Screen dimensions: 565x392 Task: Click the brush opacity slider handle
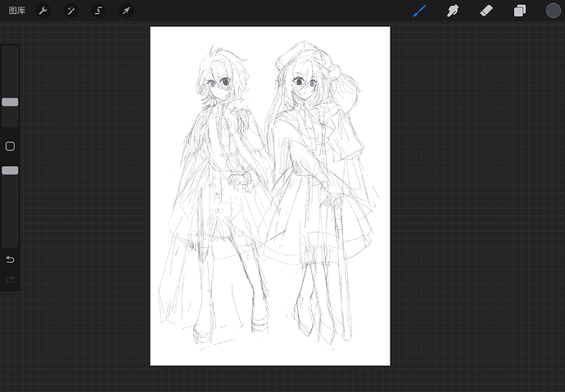click(x=10, y=170)
